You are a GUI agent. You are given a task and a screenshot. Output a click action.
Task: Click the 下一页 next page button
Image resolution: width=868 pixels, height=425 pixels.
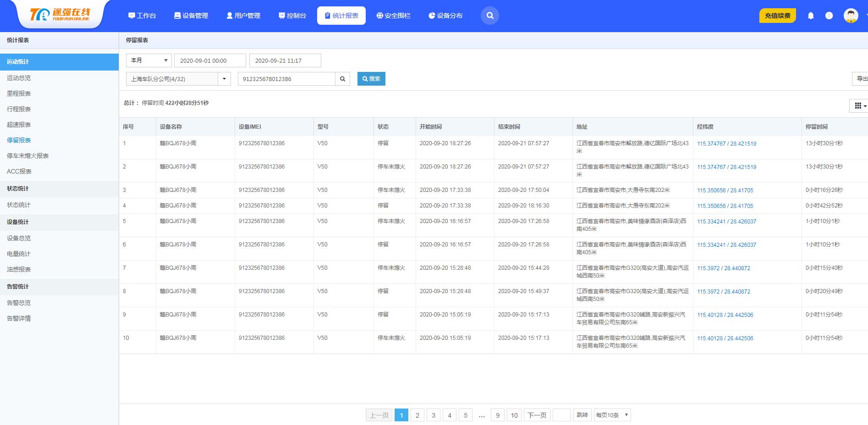pos(537,415)
